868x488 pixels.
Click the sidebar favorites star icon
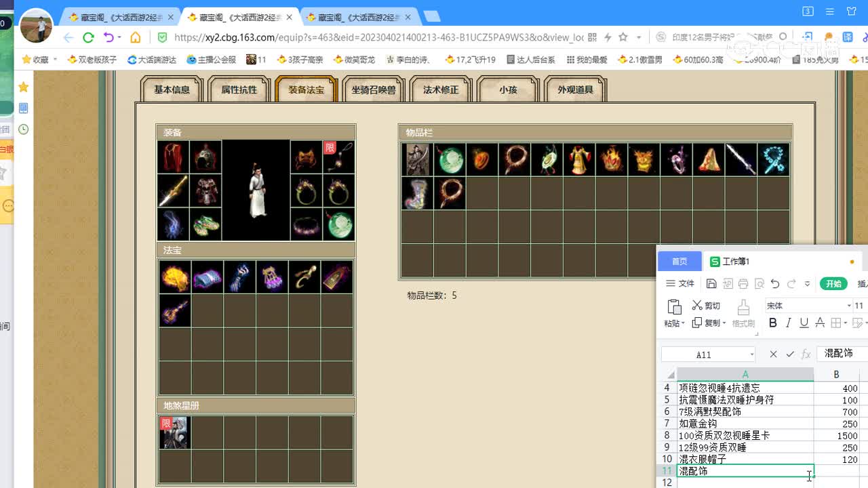click(x=23, y=87)
